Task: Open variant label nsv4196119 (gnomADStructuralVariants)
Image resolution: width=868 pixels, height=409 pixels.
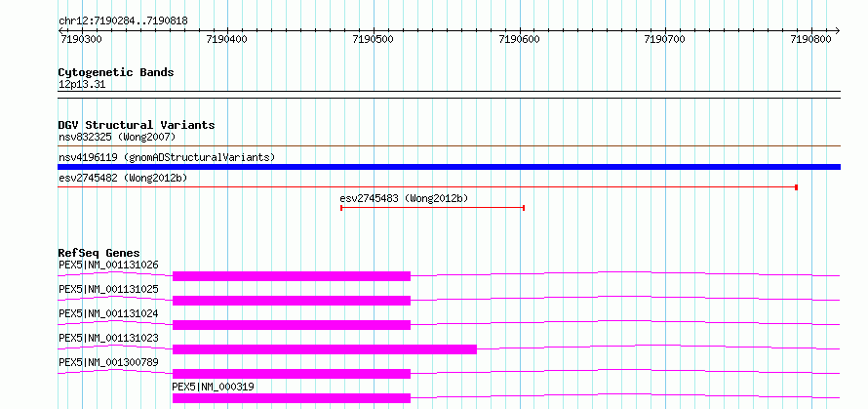Action: click(167, 157)
